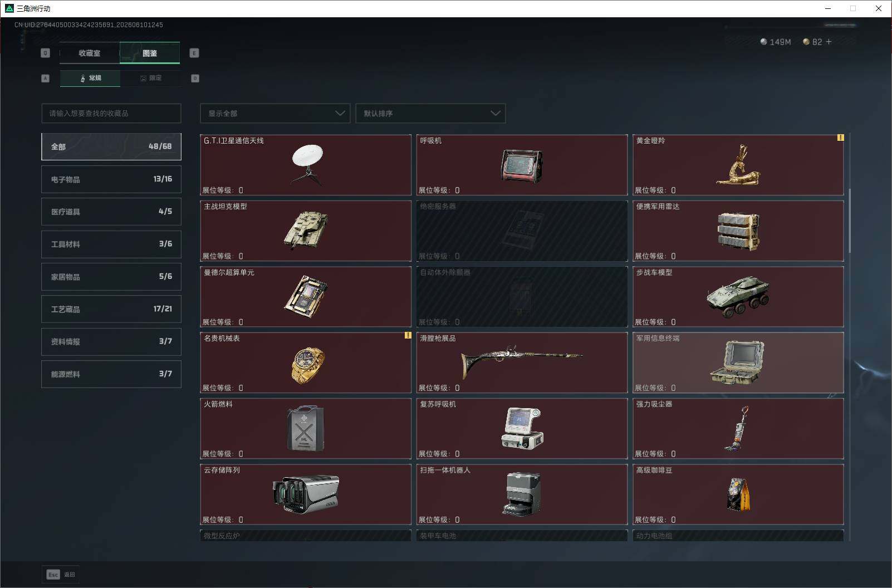Select the 滑膛枪展品 musket exhibit
Viewport: 892px width, 588px height.
tap(522, 362)
